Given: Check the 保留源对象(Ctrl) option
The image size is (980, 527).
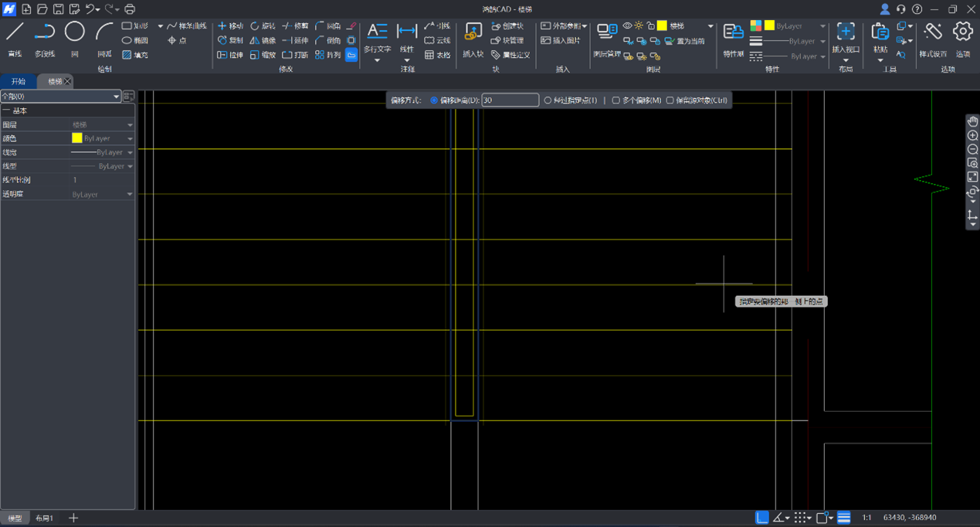Looking at the screenshot, I should [x=670, y=100].
